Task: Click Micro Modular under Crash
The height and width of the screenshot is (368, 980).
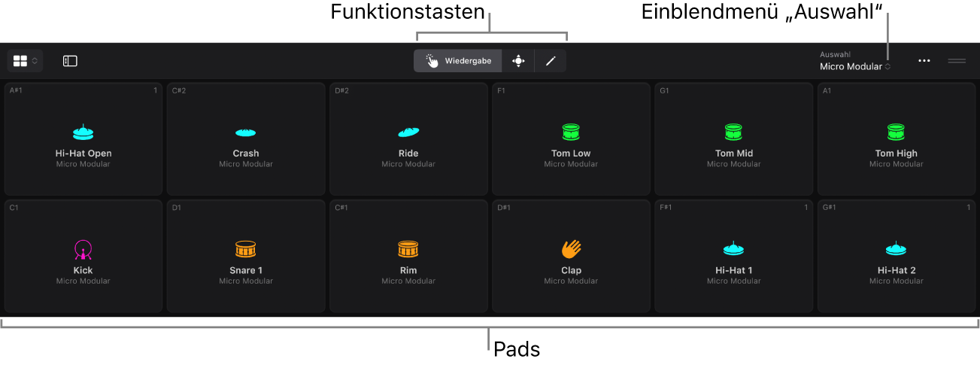Action: pyautogui.click(x=246, y=165)
